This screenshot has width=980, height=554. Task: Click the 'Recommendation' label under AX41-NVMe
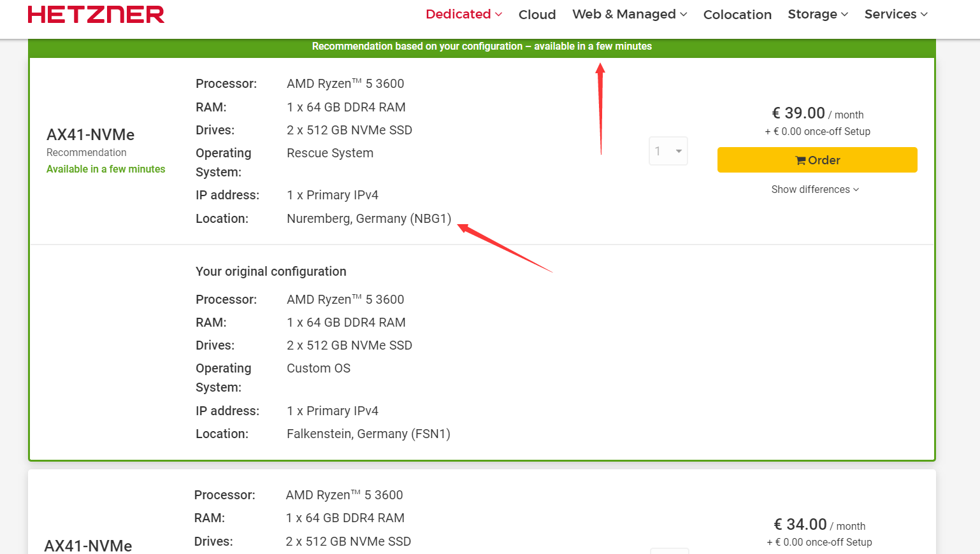coord(87,152)
